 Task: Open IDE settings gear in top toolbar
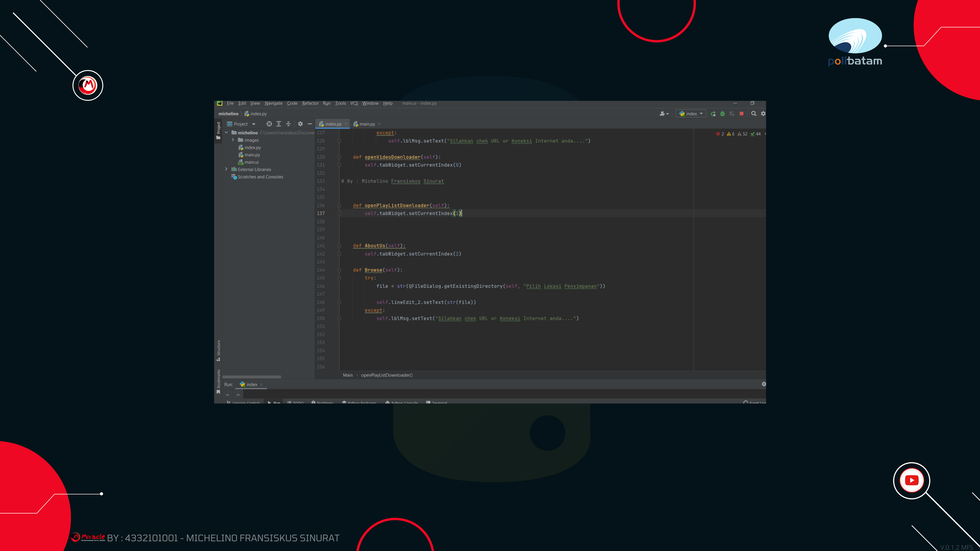pyautogui.click(x=763, y=114)
